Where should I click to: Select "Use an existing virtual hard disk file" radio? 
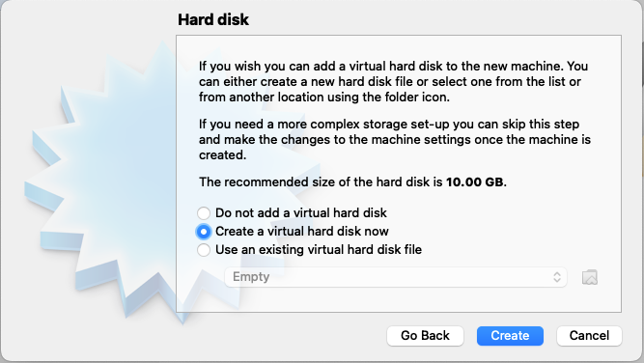[204, 250]
